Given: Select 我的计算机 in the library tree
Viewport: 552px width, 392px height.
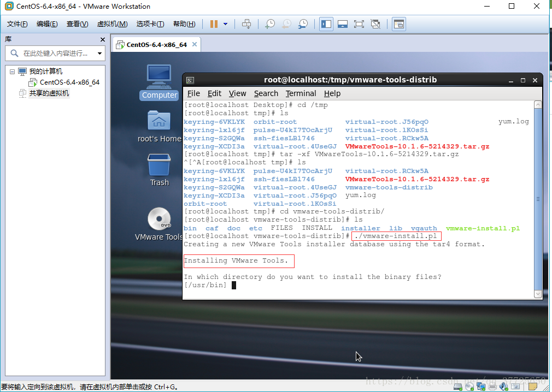Looking at the screenshot, I should [46, 72].
